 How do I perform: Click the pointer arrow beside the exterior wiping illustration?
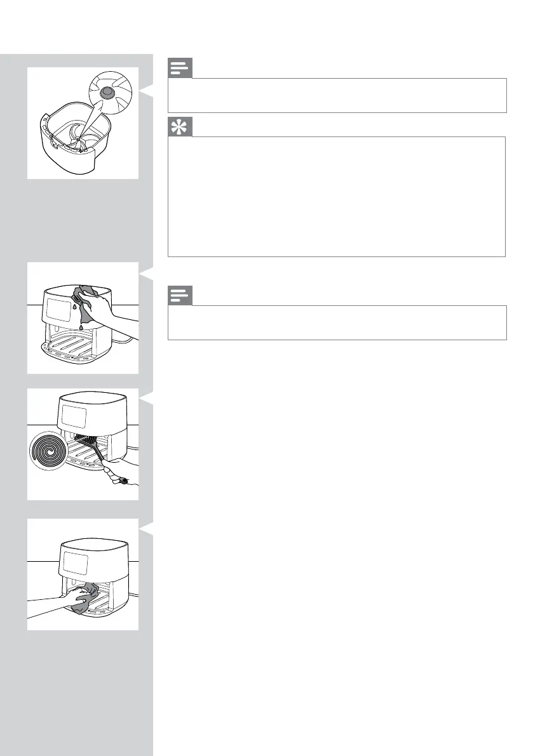click(146, 274)
